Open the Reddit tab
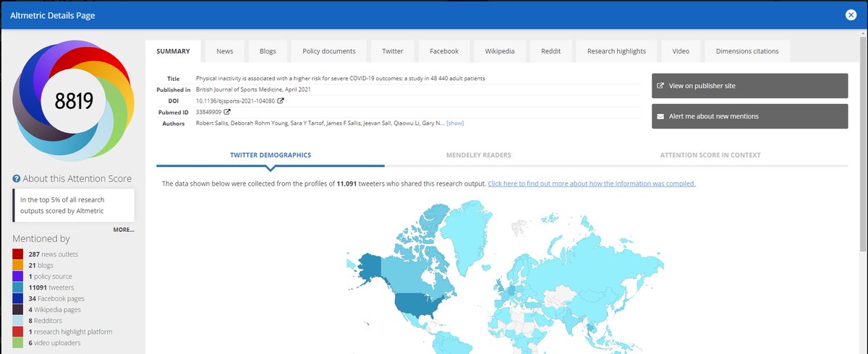Image resolution: width=868 pixels, height=354 pixels. [x=551, y=51]
